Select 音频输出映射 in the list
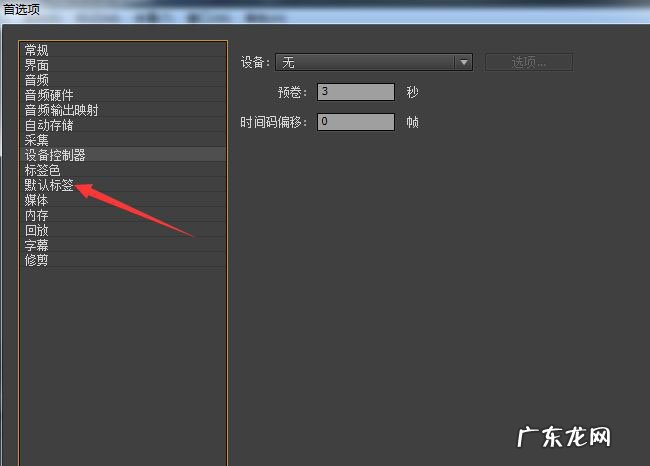The width and height of the screenshot is (650, 466). click(x=123, y=110)
